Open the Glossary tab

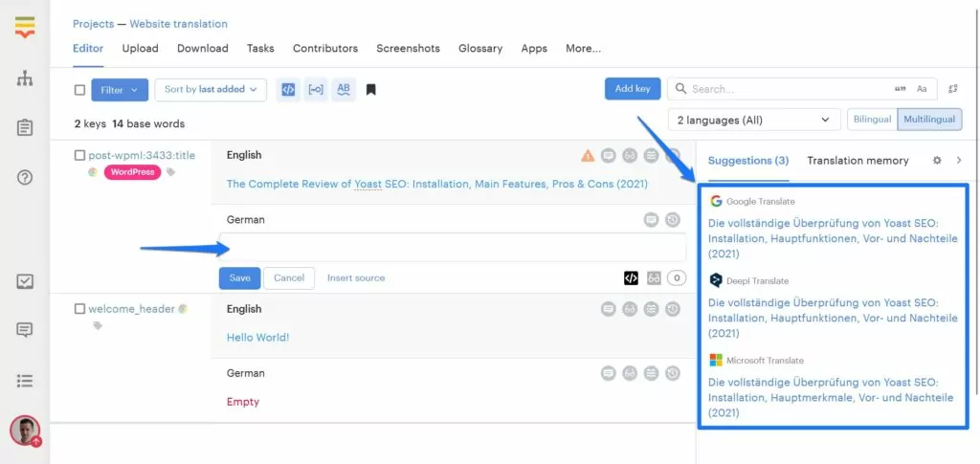tap(480, 48)
